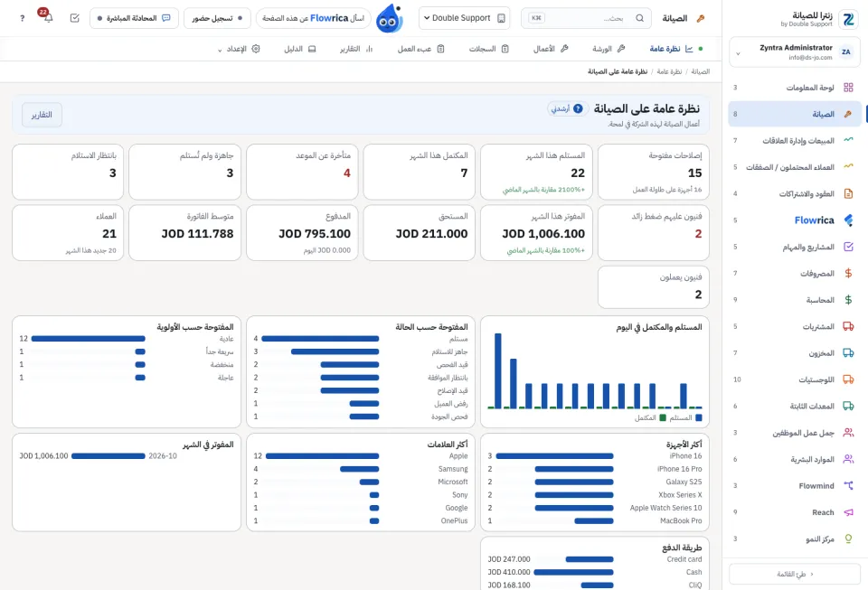Open the الإعداد settings dropdown

click(239, 49)
